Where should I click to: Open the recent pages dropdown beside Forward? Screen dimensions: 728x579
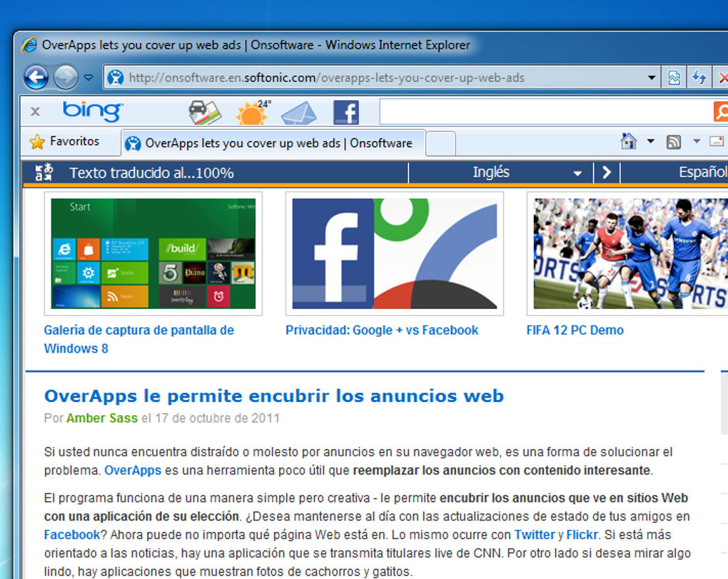point(89,78)
